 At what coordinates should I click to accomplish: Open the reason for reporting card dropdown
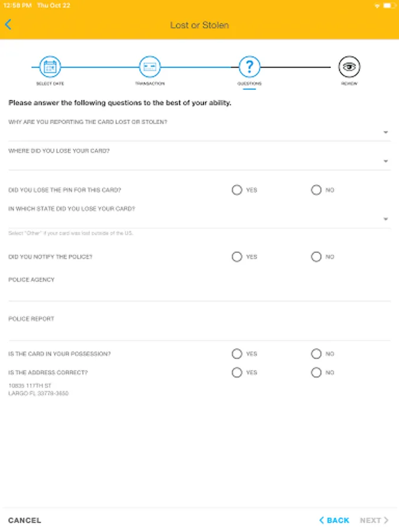tap(199, 132)
